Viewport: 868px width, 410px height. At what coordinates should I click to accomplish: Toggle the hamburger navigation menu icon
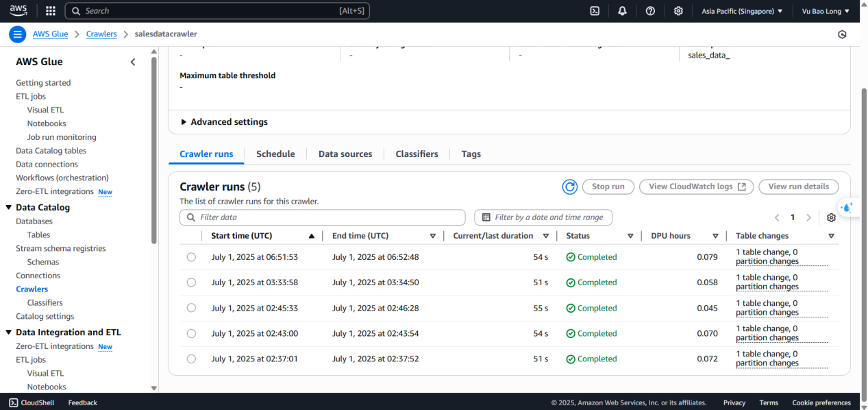18,34
